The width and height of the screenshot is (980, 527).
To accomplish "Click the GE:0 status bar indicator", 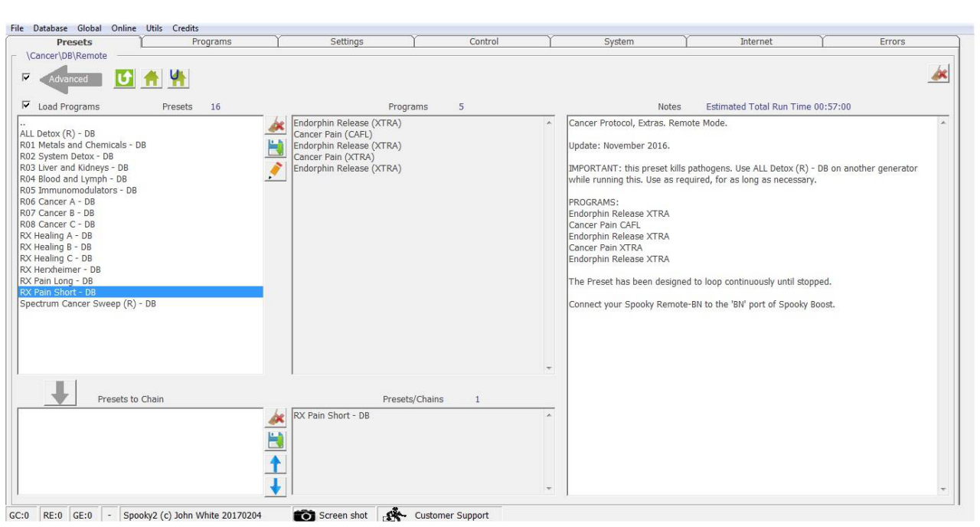I will [83, 516].
